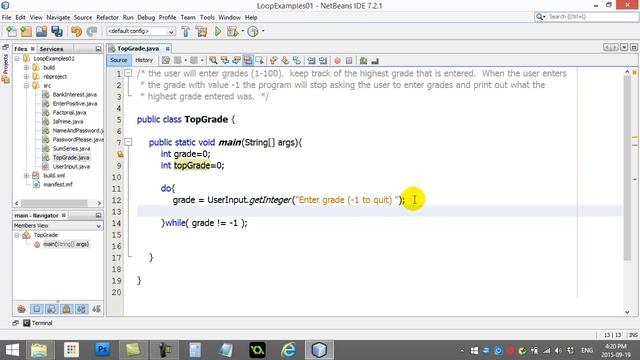Viewport: 640px width, 360px height.
Task: Toggle Show Fields filter in Navigator
Action: coord(36,309)
